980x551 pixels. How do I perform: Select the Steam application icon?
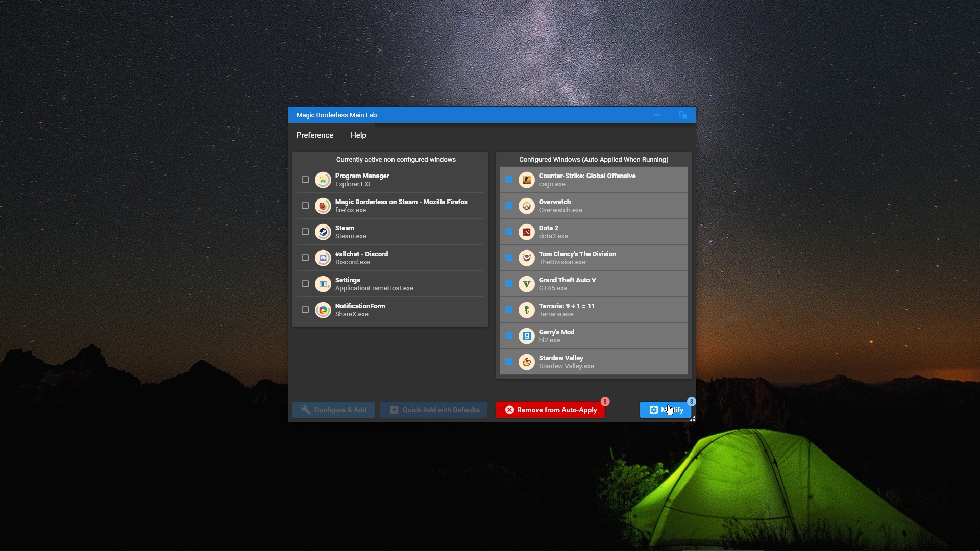pos(323,232)
